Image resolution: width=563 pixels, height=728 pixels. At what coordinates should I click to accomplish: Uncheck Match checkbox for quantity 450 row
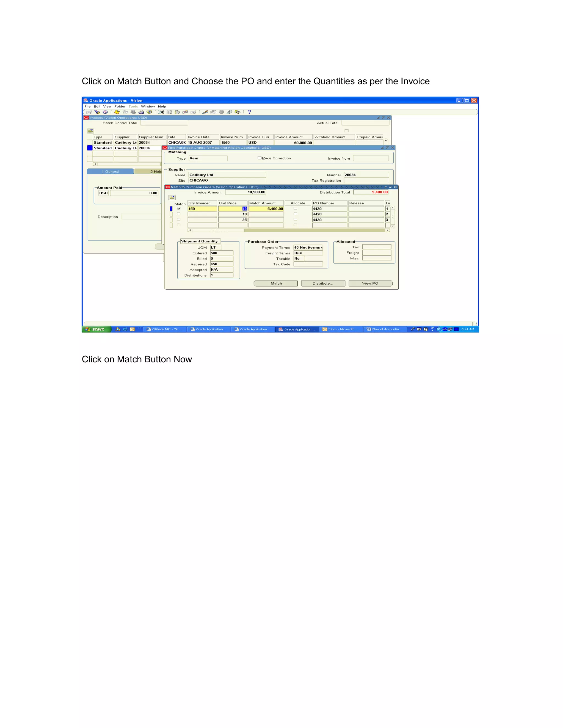point(179,209)
